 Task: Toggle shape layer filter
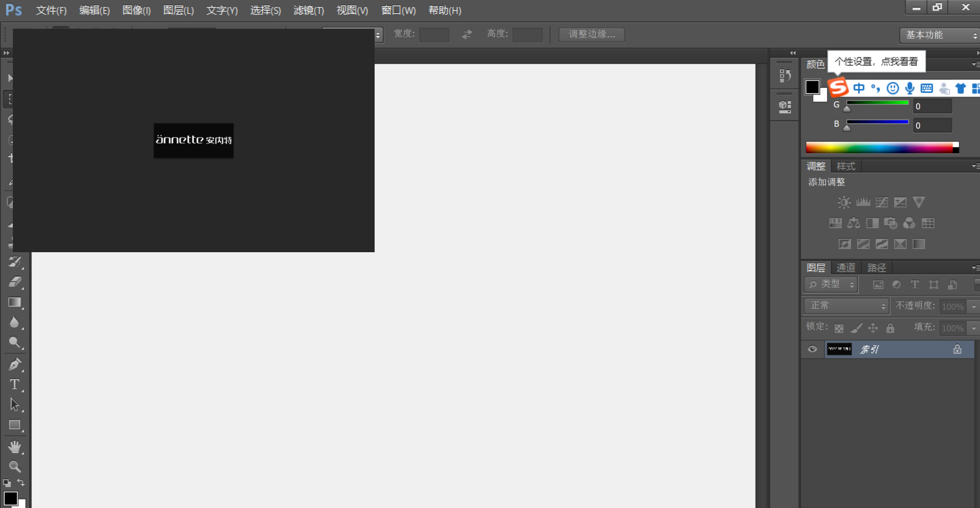(x=934, y=285)
